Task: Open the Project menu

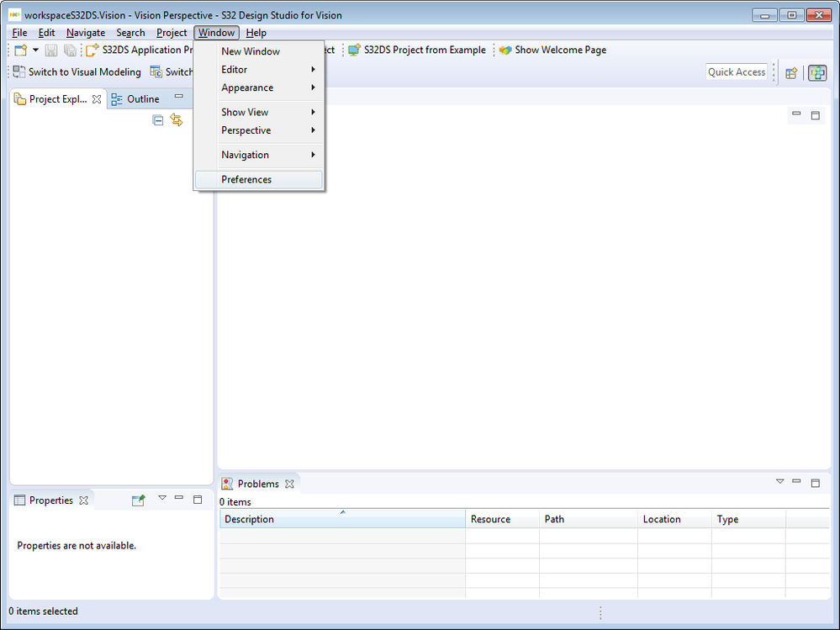Action: pos(172,33)
